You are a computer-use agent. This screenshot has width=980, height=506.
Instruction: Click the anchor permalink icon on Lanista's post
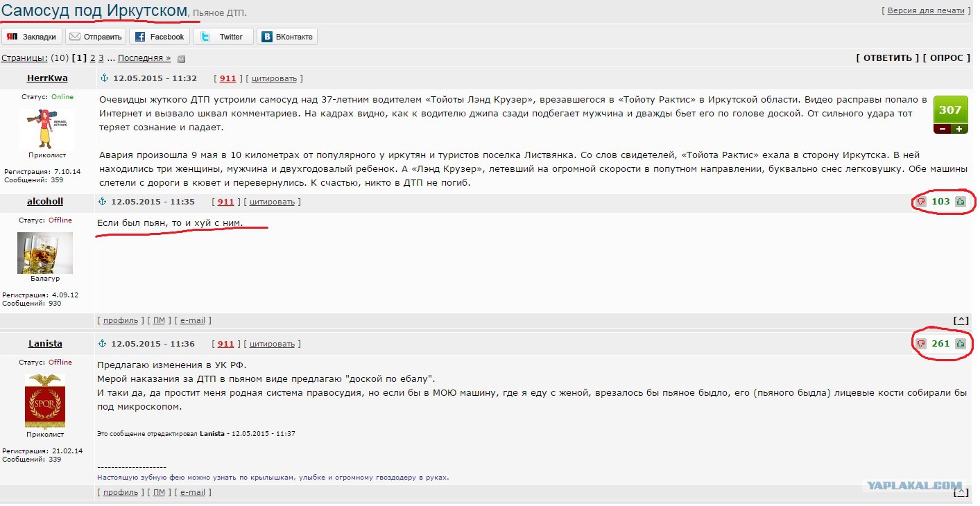102,344
